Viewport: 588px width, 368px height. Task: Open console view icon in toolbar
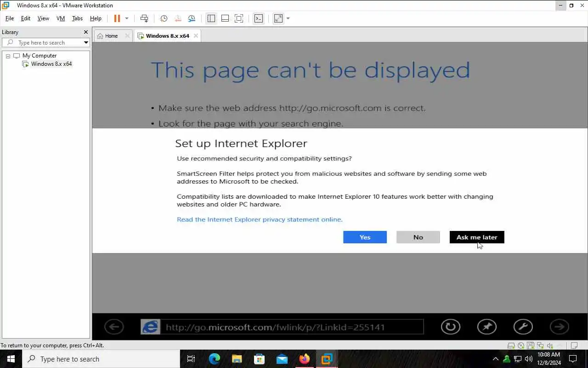pos(259,18)
